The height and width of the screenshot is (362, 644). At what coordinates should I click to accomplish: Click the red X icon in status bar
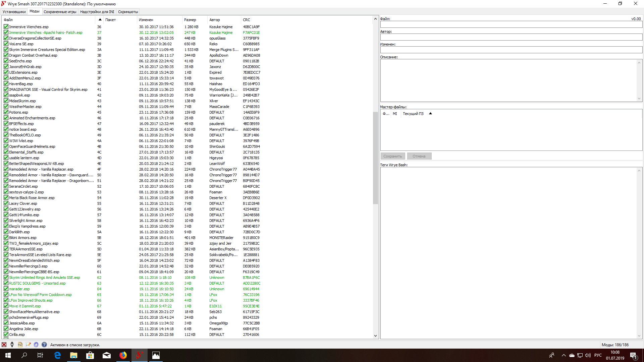tap(4, 345)
